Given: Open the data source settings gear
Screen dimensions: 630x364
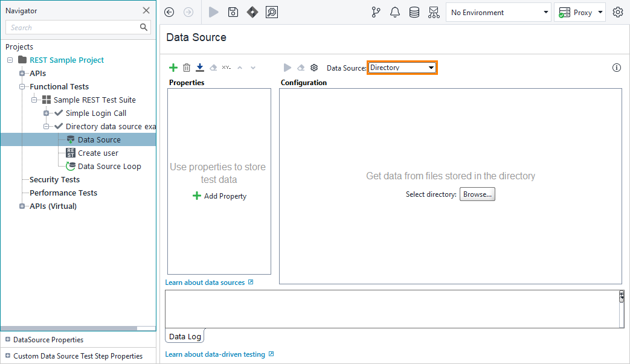Looking at the screenshot, I should (x=313, y=67).
